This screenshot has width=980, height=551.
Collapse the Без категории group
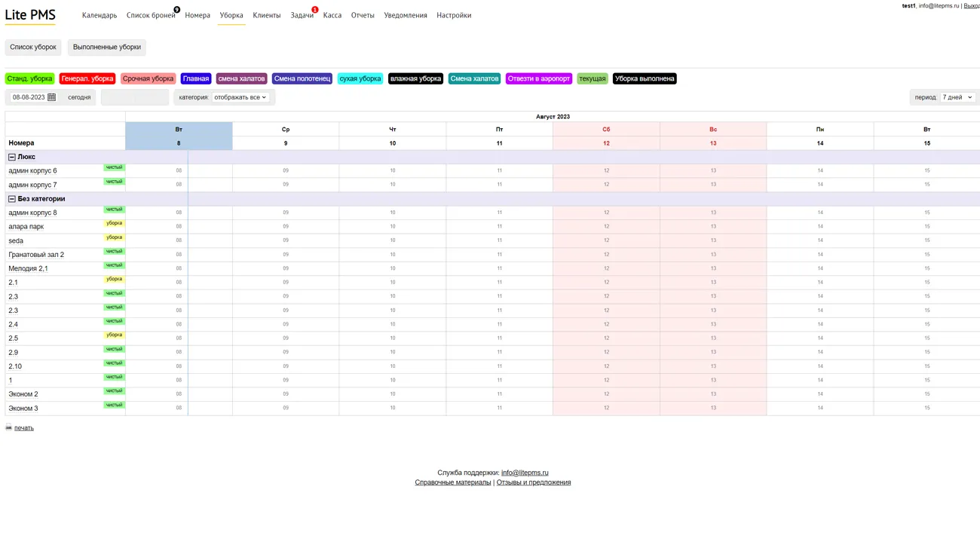pos(12,199)
